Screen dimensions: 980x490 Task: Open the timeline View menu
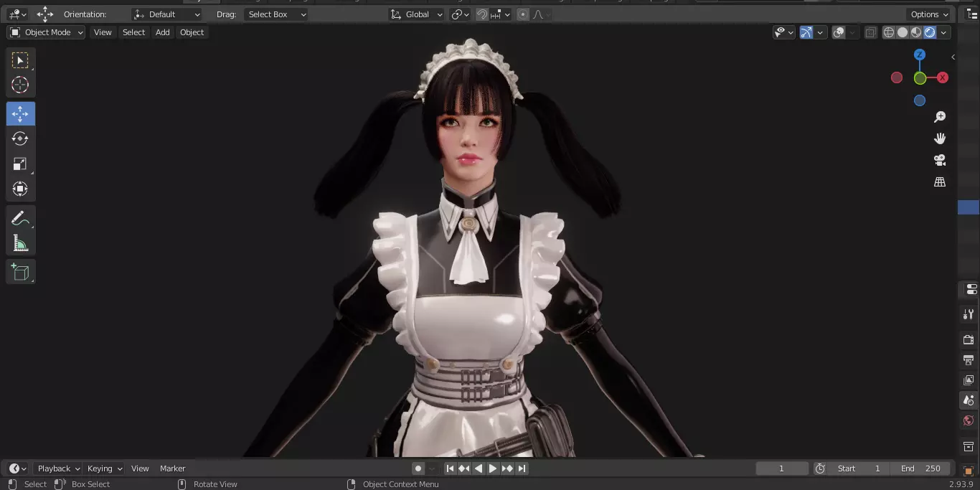140,468
